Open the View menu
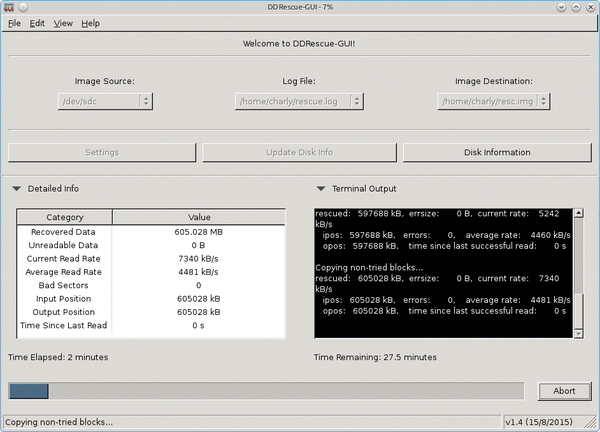This screenshot has width=600, height=432. tap(63, 23)
